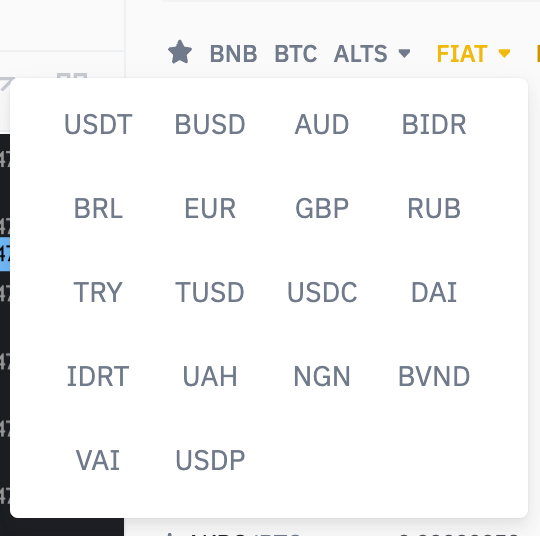
Task: Switch to the BTC market tab
Action: [295, 54]
